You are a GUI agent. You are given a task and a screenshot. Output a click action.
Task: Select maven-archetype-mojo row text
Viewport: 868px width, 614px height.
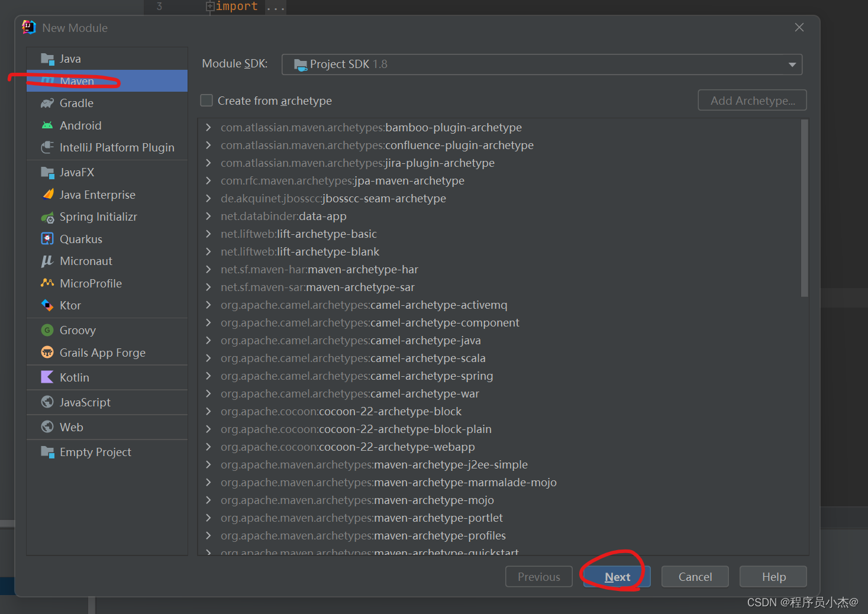[357, 500]
